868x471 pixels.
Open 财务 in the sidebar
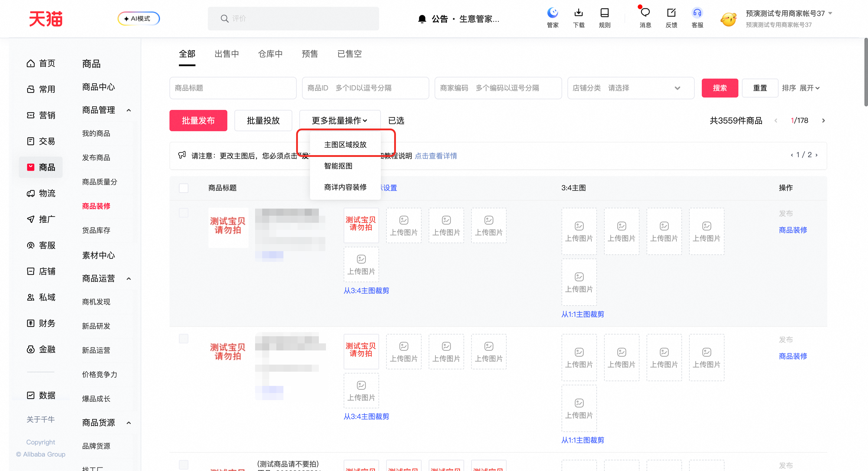coord(41,323)
